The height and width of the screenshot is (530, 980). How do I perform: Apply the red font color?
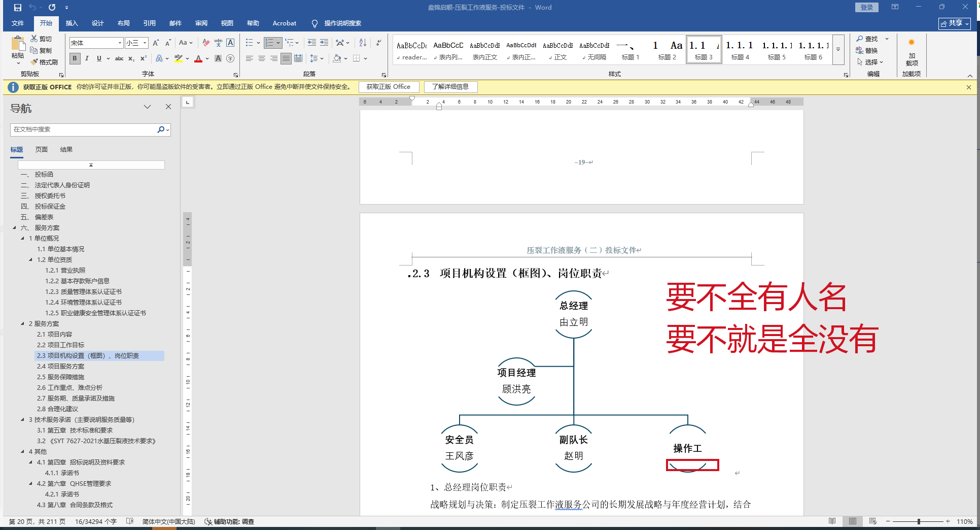coord(198,58)
